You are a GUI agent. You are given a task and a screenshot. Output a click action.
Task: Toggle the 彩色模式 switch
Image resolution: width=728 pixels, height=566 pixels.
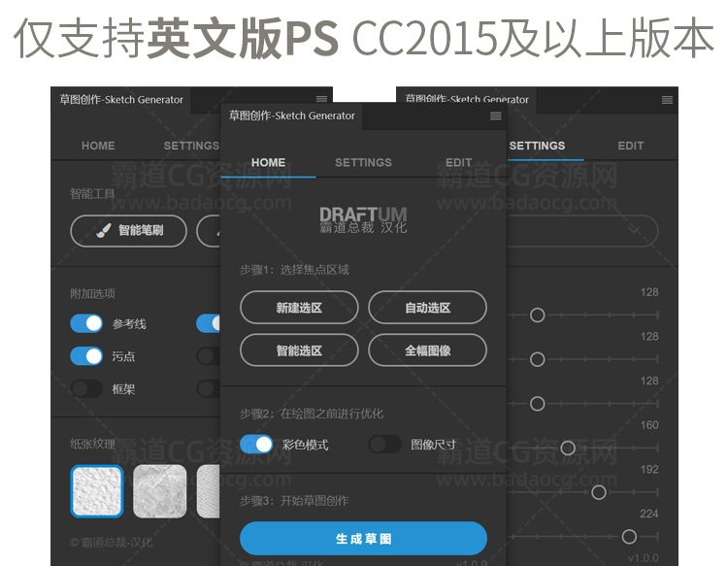tap(256, 445)
